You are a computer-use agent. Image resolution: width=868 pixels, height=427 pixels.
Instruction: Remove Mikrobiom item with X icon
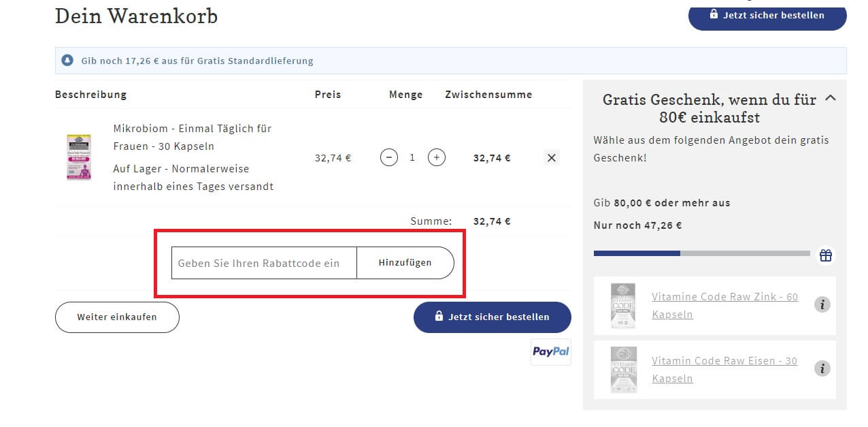[552, 157]
